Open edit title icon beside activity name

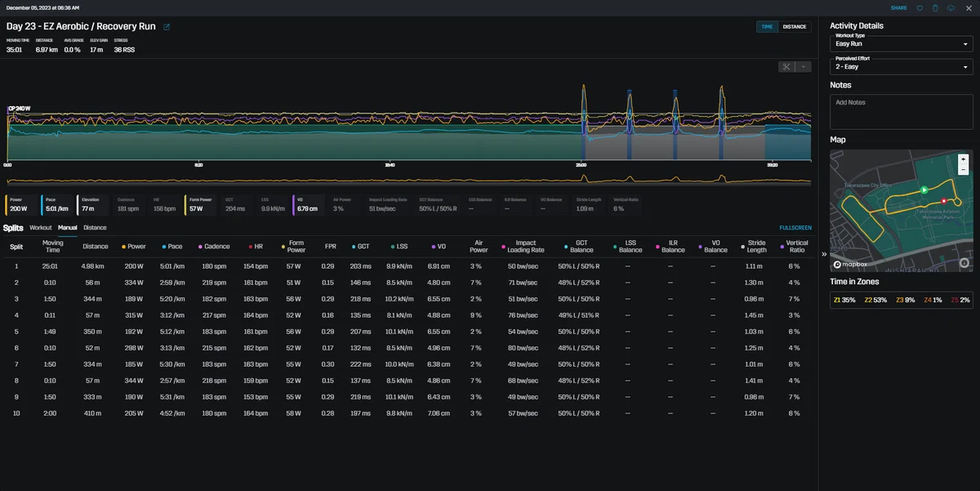pos(167,27)
